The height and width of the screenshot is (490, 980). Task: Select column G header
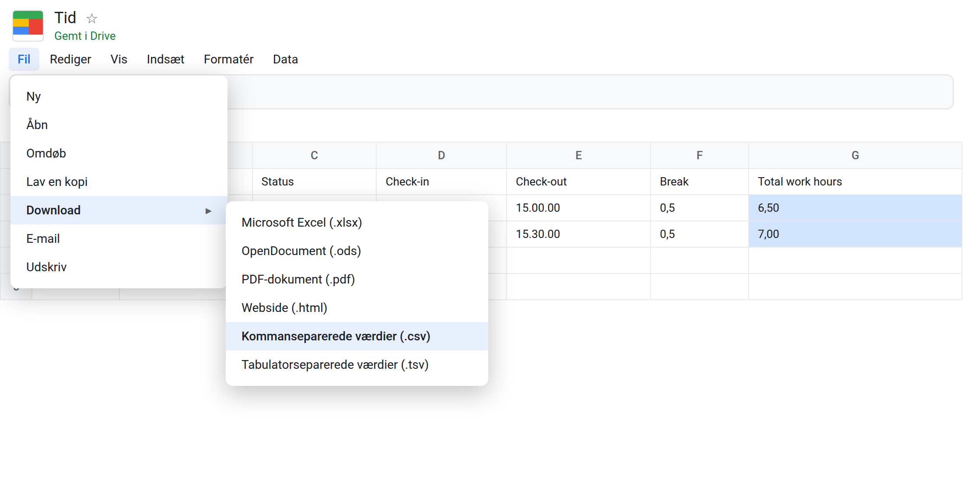[x=855, y=155]
